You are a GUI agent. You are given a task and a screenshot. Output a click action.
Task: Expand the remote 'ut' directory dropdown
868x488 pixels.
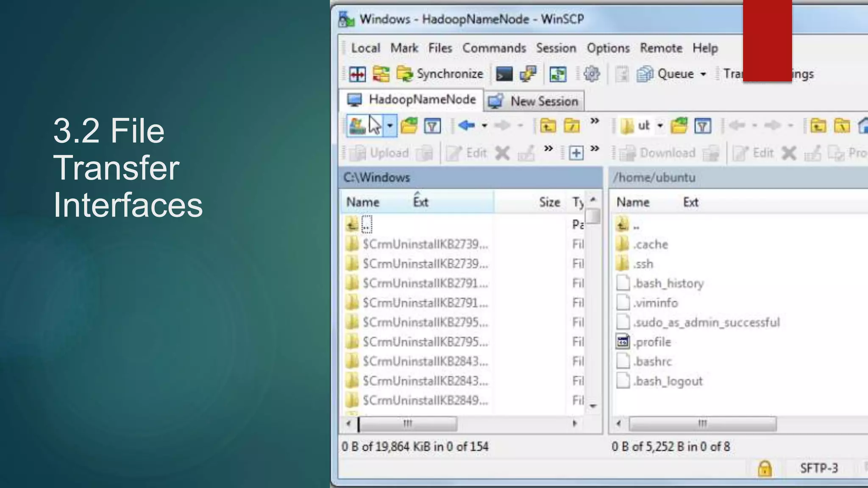point(660,126)
